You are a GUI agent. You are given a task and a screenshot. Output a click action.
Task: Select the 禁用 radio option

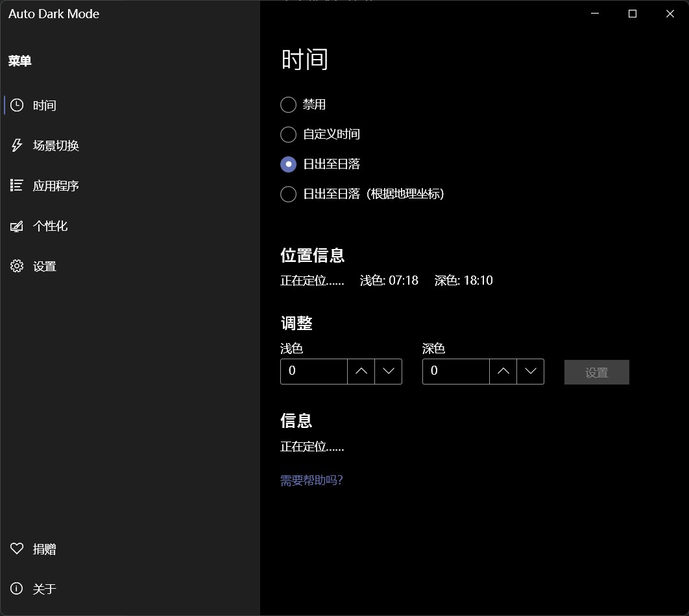pos(288,104)
